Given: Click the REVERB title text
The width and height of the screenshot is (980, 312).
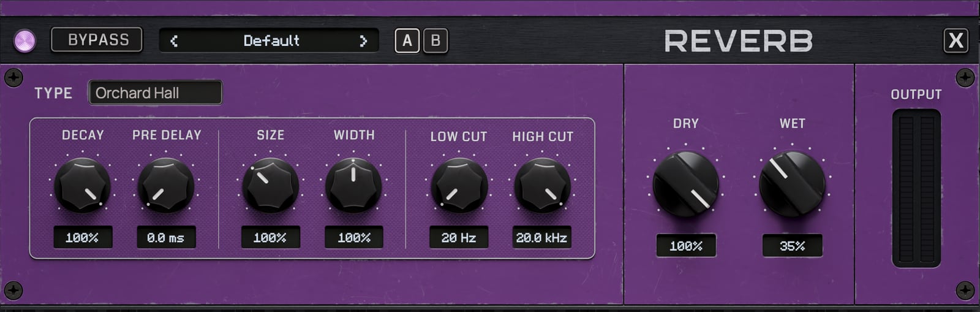Looking at the screenshot, I should pos(739,41).
